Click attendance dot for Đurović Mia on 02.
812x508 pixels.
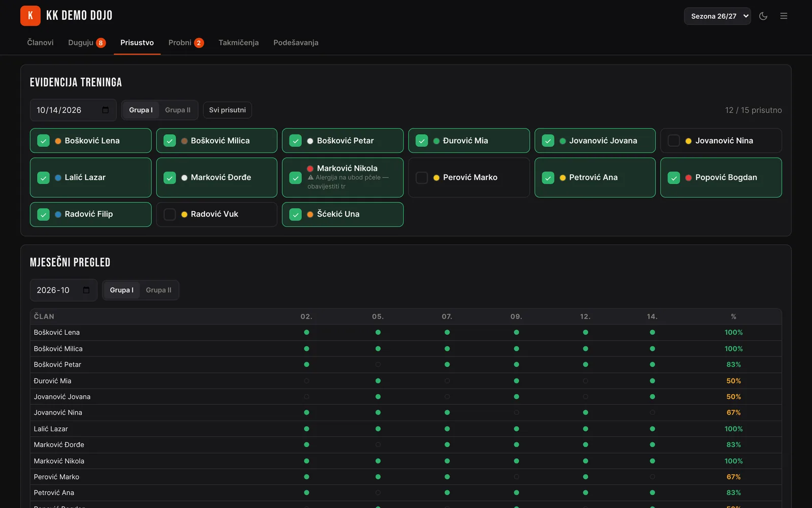tap(307, 381)
